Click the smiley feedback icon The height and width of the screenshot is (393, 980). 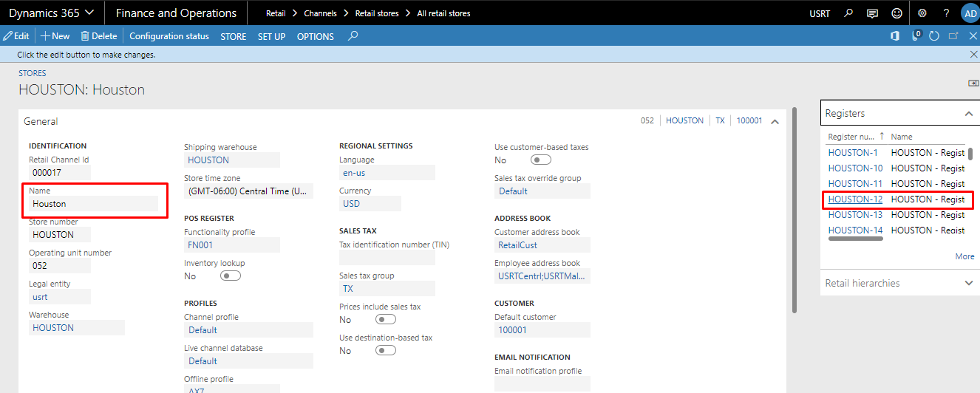[896, 13]
